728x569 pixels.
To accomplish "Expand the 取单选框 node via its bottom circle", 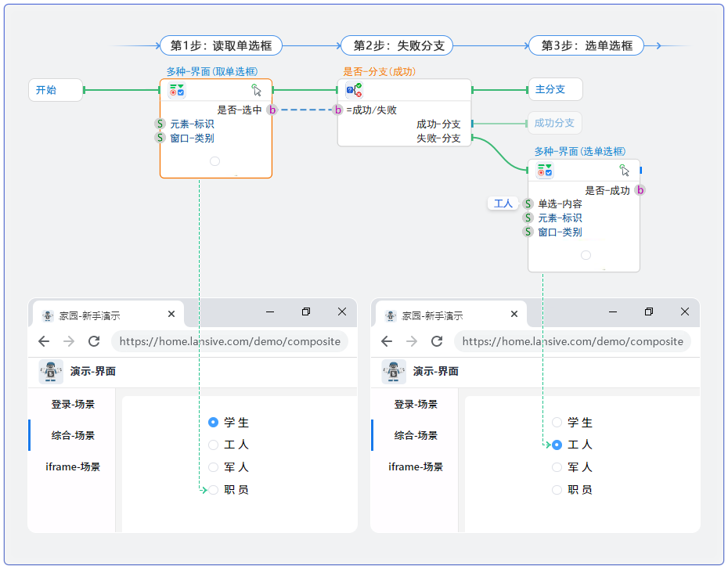I will (x=215, y=161).
